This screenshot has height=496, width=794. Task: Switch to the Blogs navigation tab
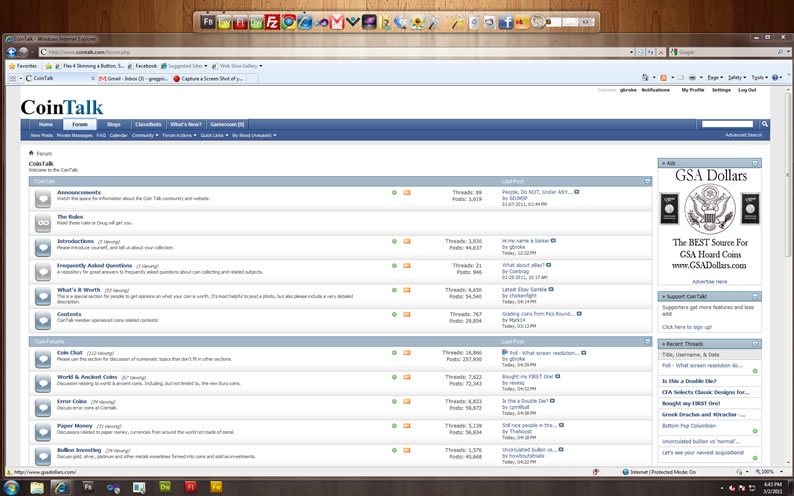(113, 125)
